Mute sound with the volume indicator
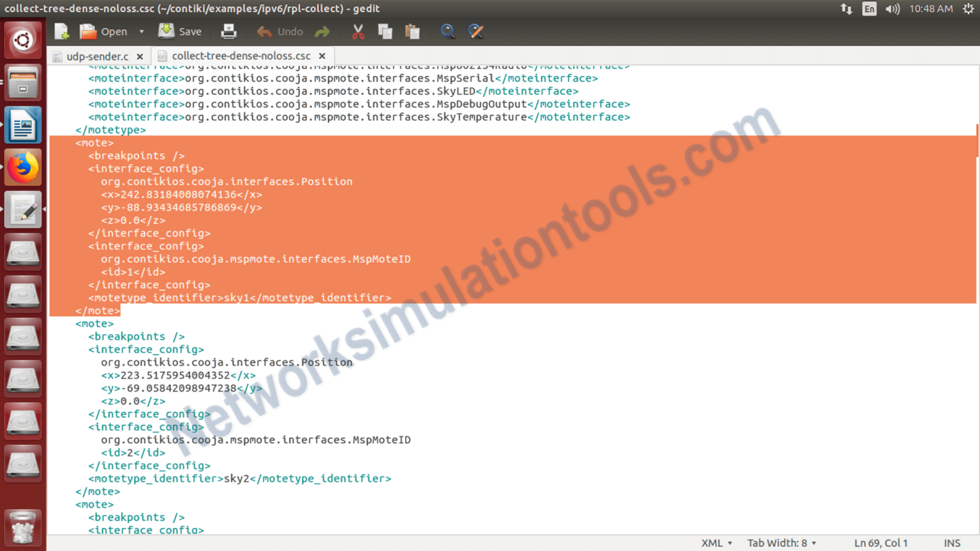Screen dimensions: 980x551 point(893,9)
